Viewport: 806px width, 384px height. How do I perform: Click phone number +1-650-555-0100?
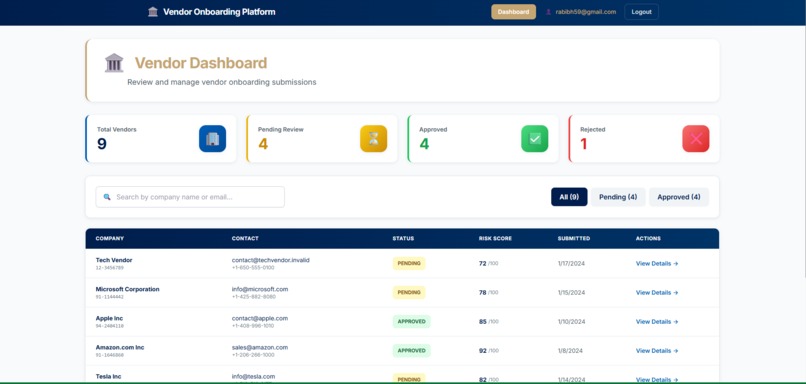pos(253,268)
